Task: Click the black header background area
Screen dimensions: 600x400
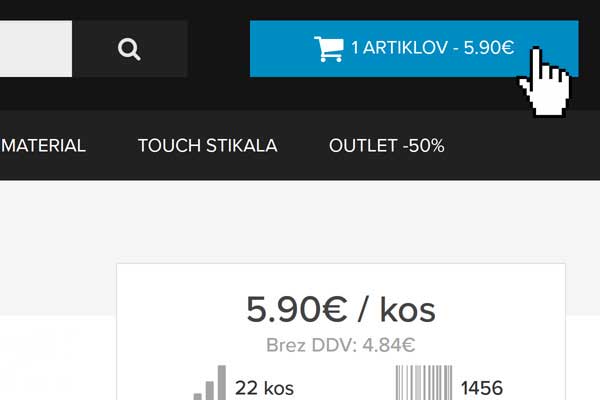Action: (218, 94)
